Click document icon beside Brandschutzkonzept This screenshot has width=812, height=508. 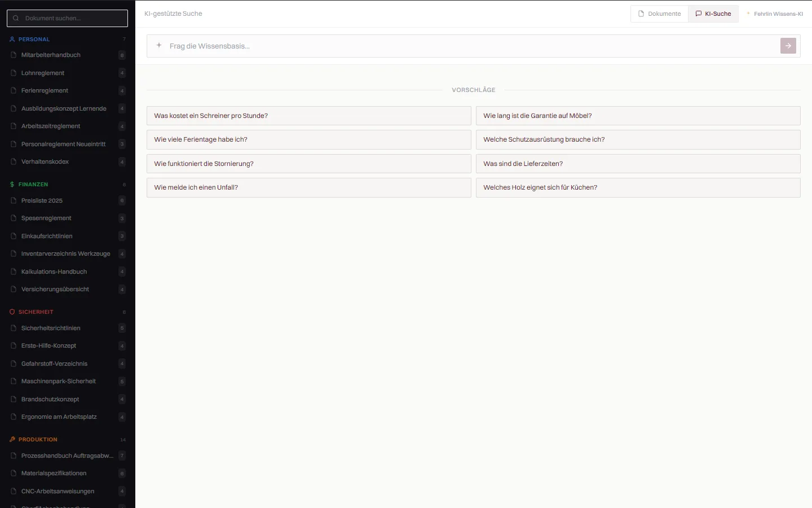pyautogui.click(x=14, y=399)
